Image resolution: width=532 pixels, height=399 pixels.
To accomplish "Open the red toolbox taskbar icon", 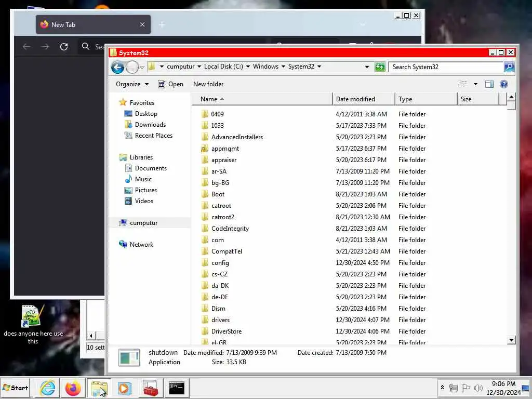I will click(150, 388).
